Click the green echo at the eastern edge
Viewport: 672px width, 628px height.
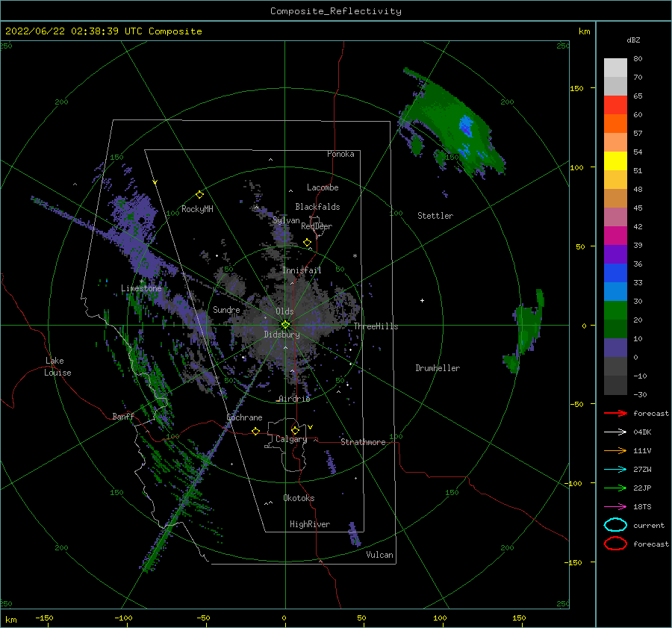click(x=525, y=331)
